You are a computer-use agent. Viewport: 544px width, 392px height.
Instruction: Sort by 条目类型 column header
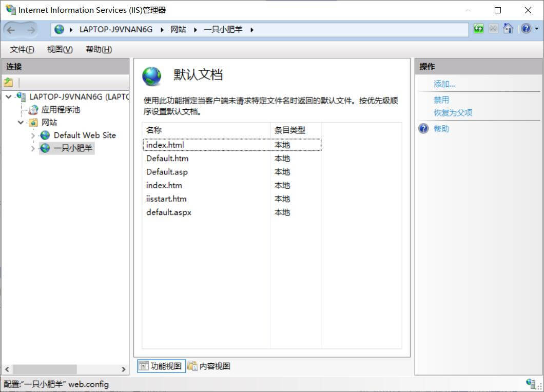(296, 130)
